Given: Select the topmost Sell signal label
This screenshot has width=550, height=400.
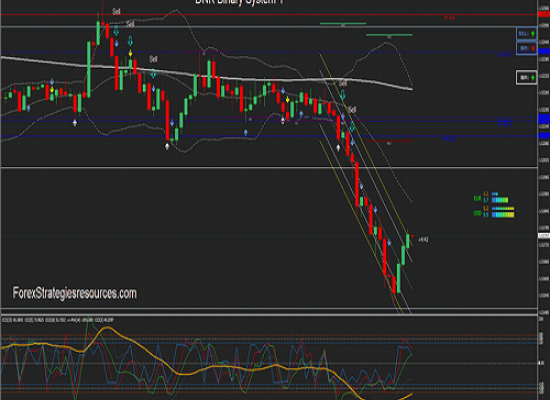Looking at the screenshot, I should point(116,12).
